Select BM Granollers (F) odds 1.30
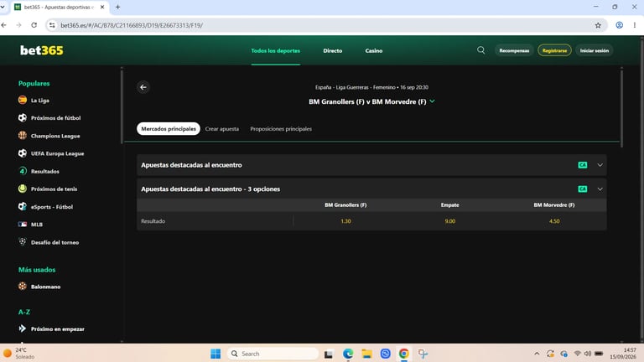The height and width of the screenshot is (362, 644). 345,221
